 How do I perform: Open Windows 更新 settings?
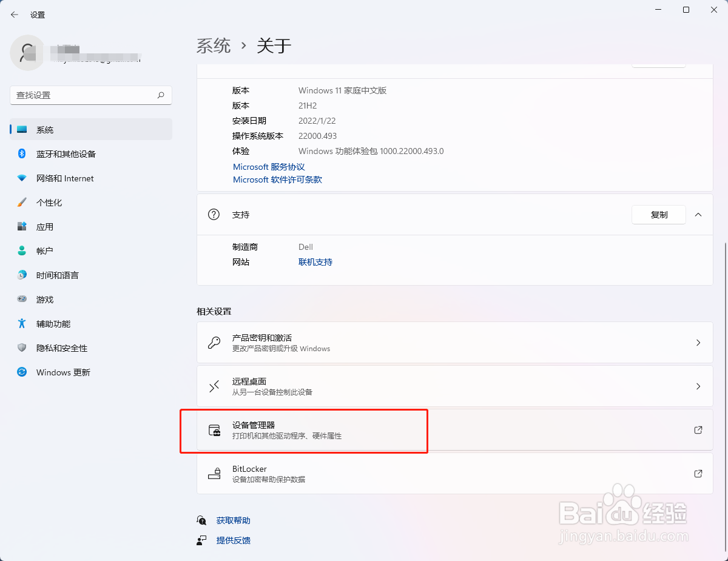[91, 372]
